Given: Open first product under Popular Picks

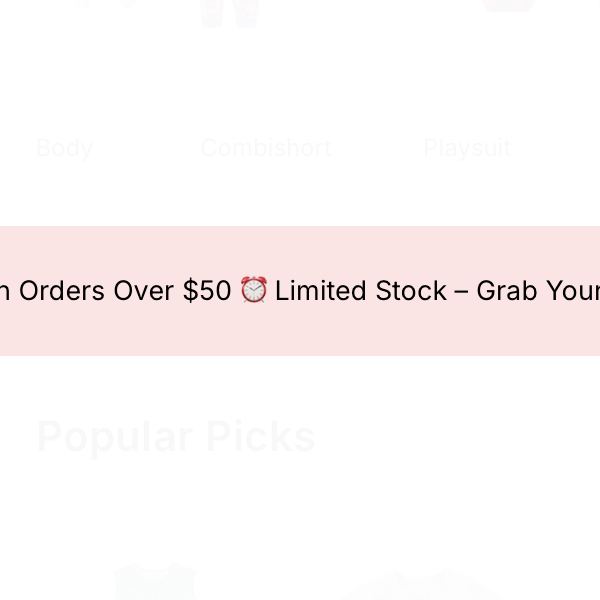Looking at the screenshot, I should 153,585.
